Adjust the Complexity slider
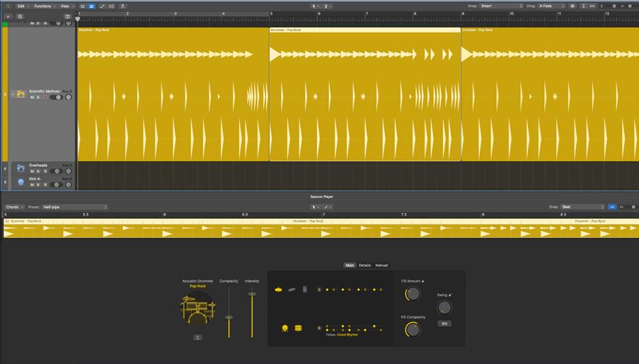 tap(229, 317)
